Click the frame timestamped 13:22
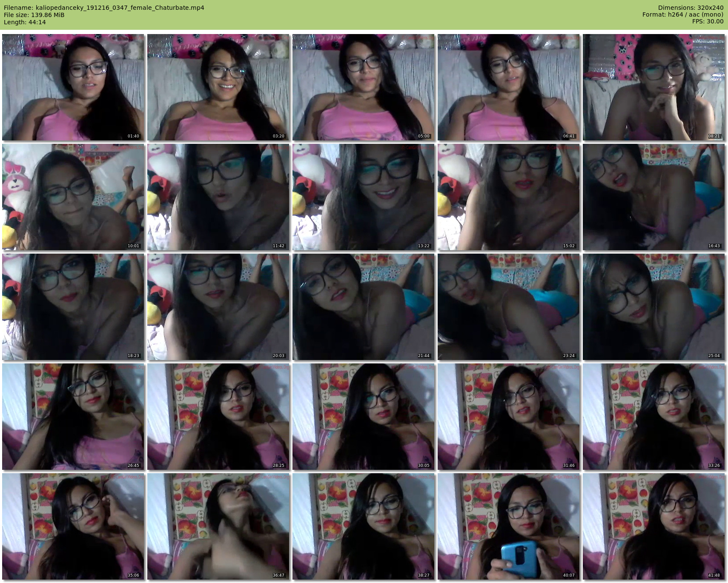The image size is (728, 583). [364, 197]
